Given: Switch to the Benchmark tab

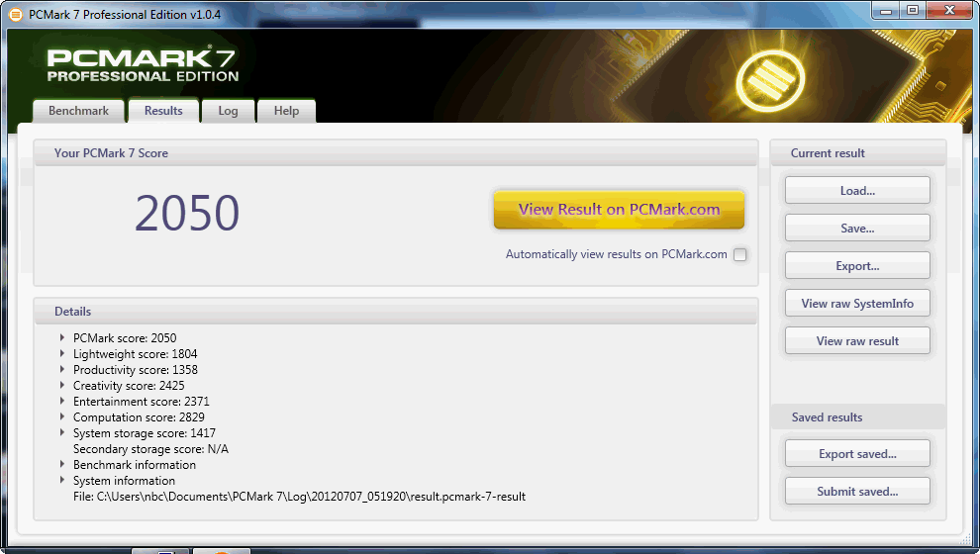Looking at the screenshot, I should (79, 111).
